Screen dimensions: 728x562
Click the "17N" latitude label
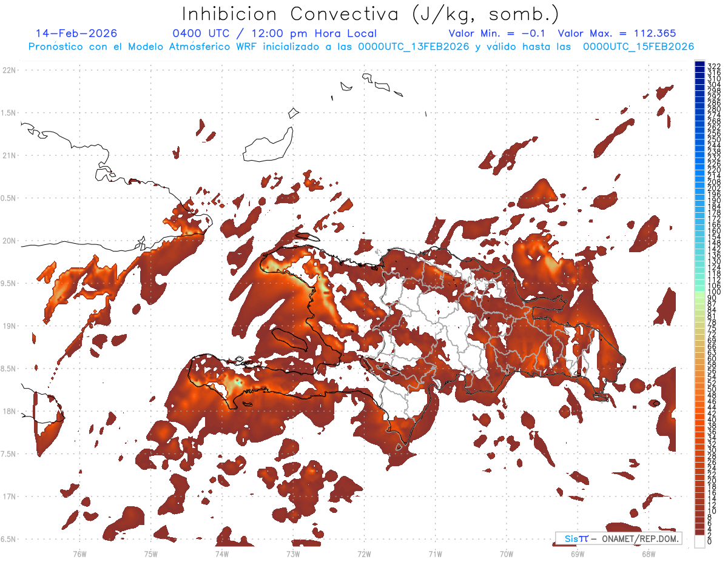[9, 497]
